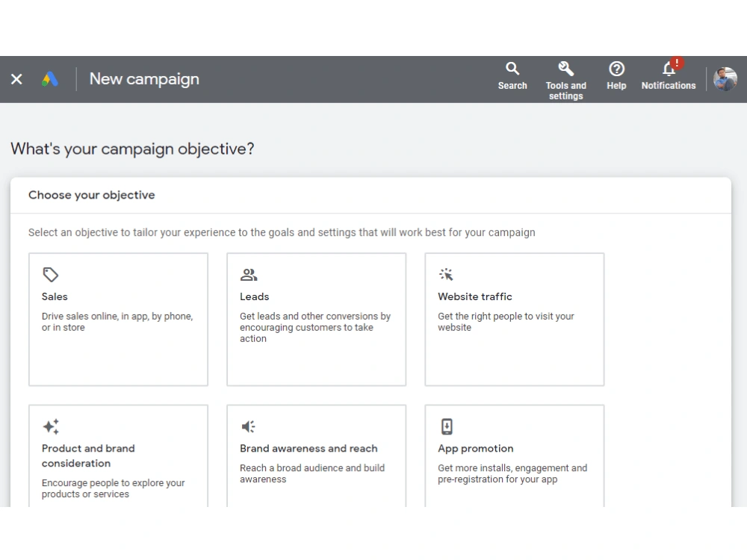The width and height of the screenshot is (747, 560).
Task: Click the Brand awareness megaphone icon
Action: click(248, 426)
